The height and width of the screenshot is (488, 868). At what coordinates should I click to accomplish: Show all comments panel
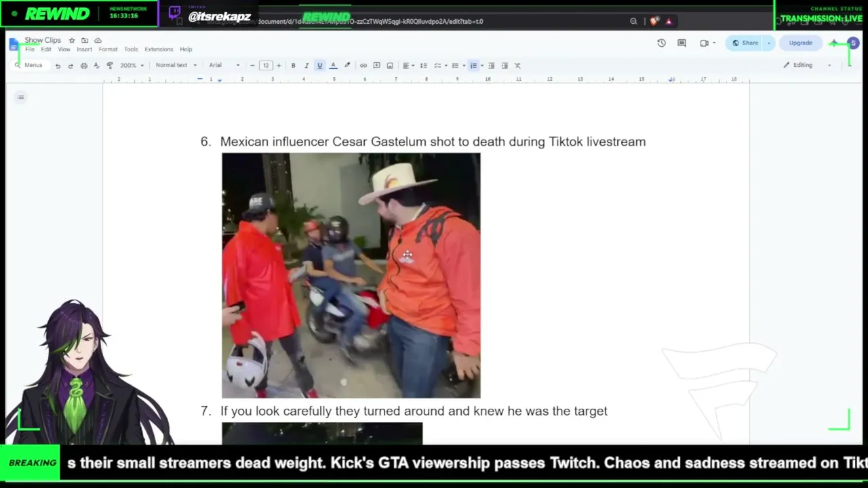coord(682,43)
